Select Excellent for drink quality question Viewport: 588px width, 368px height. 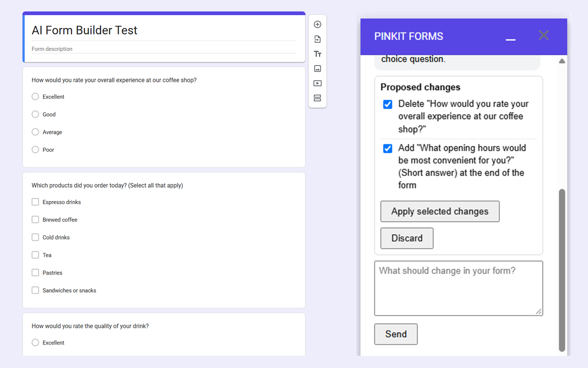coord(35,342)
